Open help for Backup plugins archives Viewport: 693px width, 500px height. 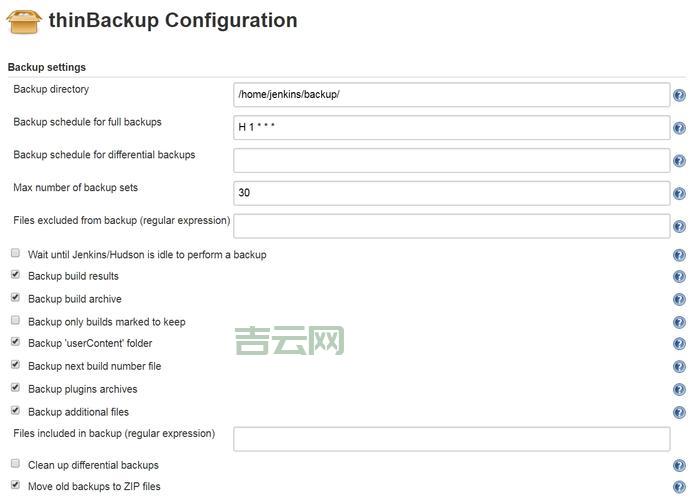tap(679, 389)
